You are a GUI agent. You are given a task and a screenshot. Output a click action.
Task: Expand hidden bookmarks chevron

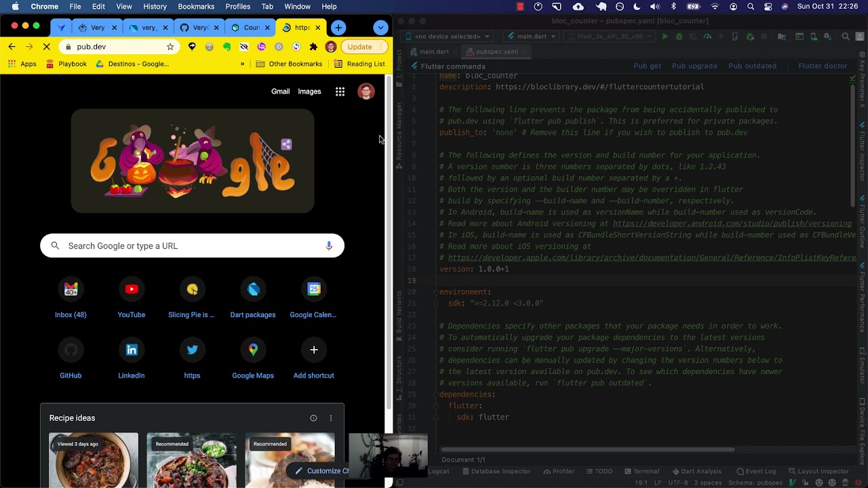(242, 64)
